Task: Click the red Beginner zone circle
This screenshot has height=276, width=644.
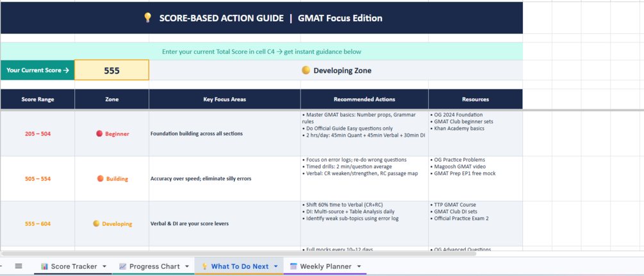Action: click(x=99, y=134)
